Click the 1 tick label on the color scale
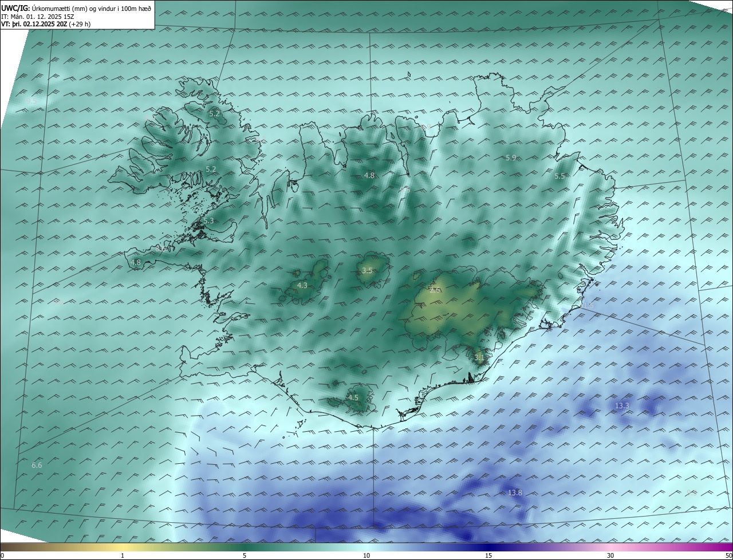This screenshot has height=560, width=733. tap(123, 555)
